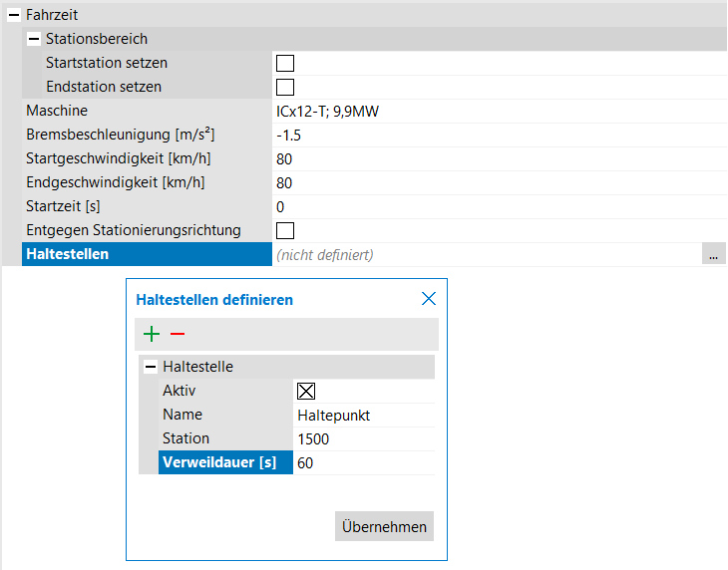
Task: Click the red minus to remove Haltestelle
Action: click(x=178, y=335)
